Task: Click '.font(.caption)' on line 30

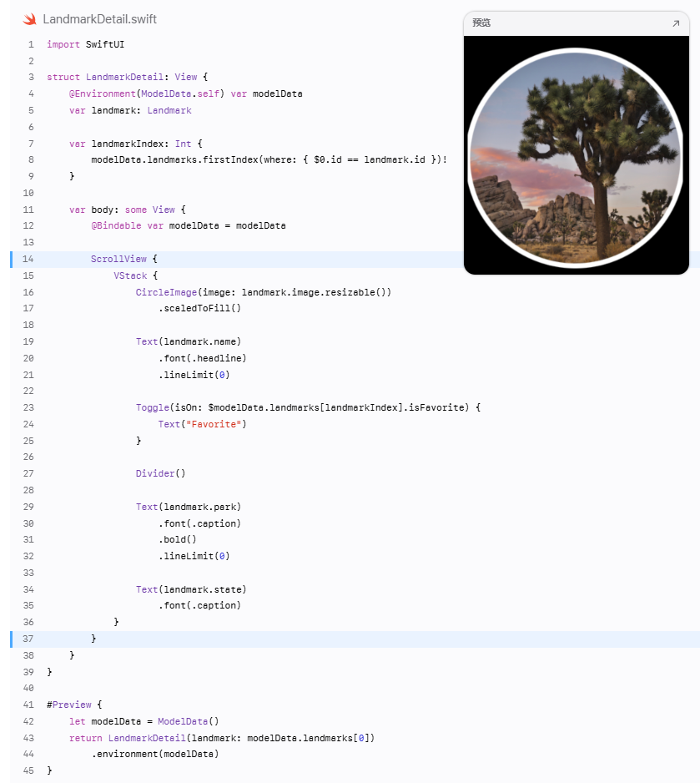Action: pyautogui.click(x=199, y=523)
